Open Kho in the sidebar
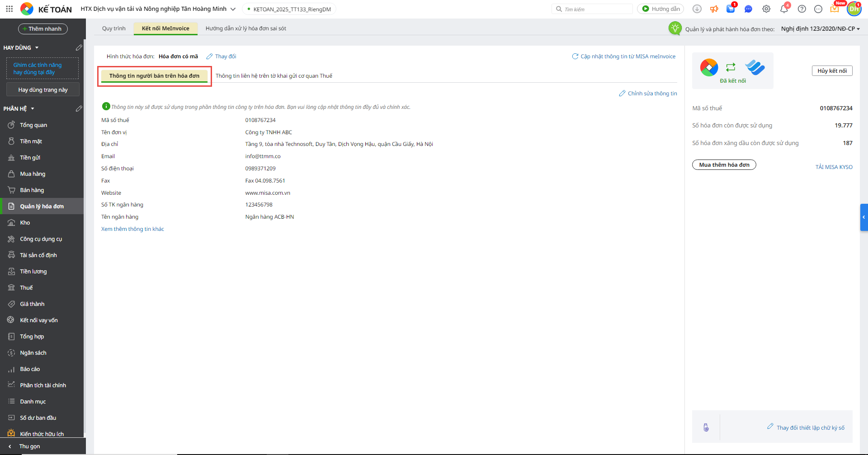Image resolution: width=868 pixels, height=455 pixels. coord(25,223)
